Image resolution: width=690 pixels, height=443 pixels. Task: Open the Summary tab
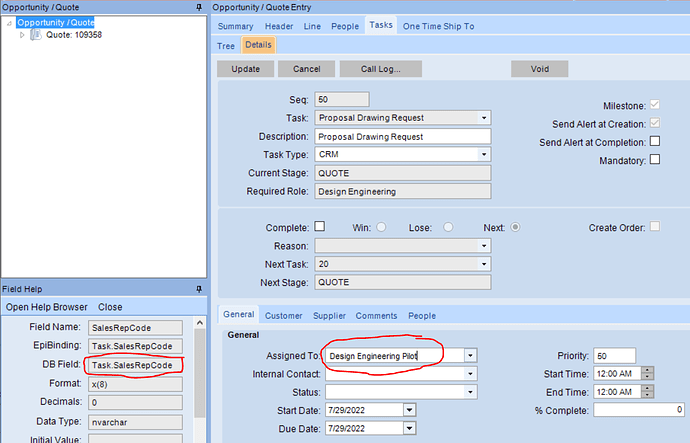point(235,26)
